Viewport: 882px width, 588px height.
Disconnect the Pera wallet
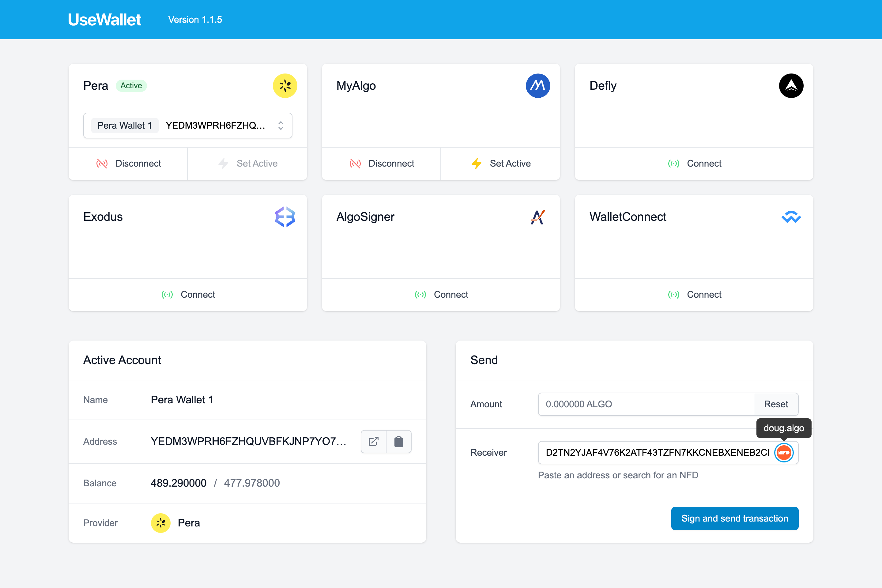pos(128,164)
